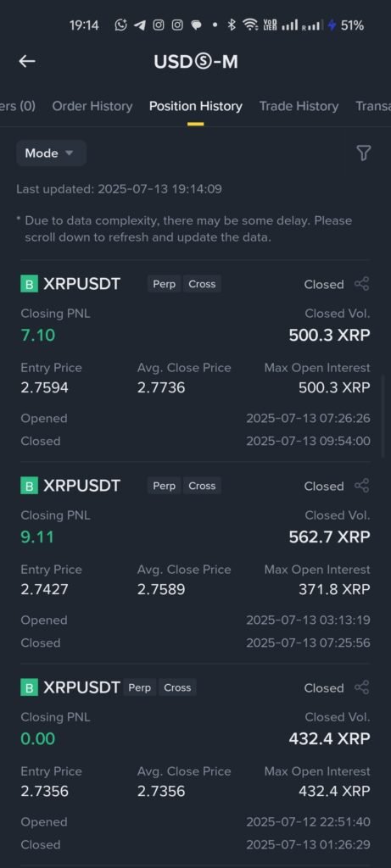Image resolution: width=391 pixels, height=868 pixels.
Task: Open the first XRPUSDT position title
Action: [x=81, y=284]
